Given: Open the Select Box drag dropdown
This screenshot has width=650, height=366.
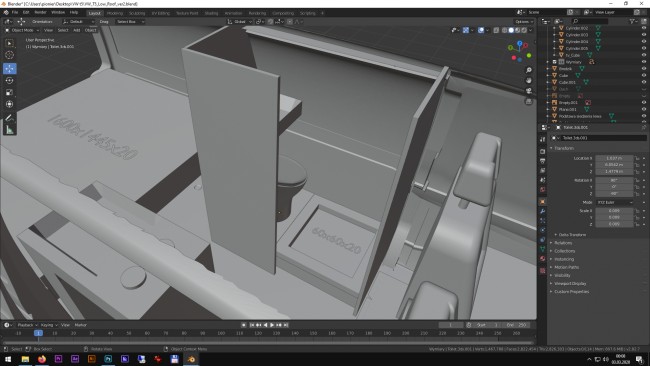Looking at the screenshot, I should [x=130, y=22].
